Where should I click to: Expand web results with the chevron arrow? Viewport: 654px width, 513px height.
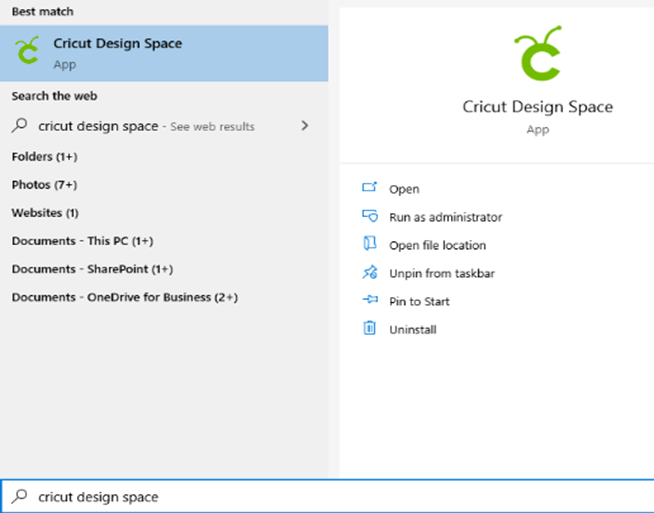[x=305, y=126]
